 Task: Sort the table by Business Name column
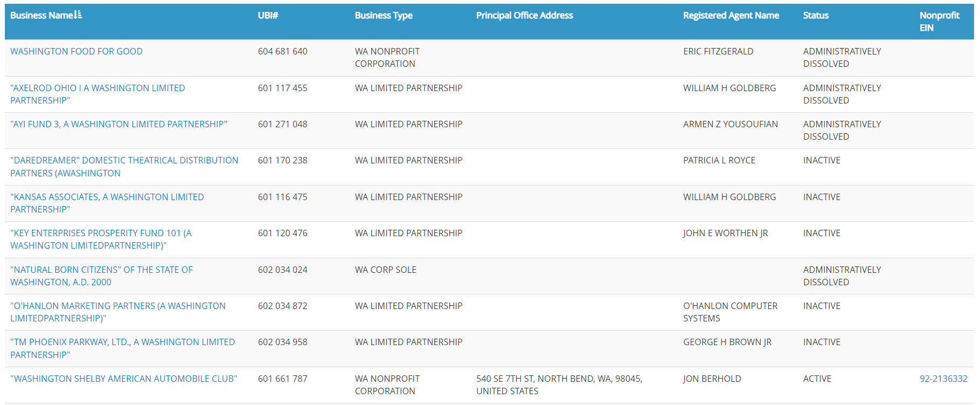43,15
